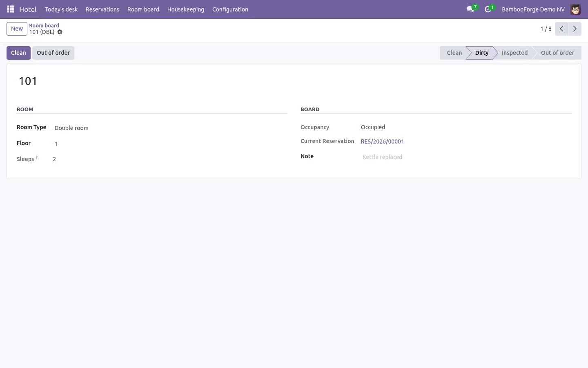Open reservation RES/2026/00001 link
The height and width of the screenshot is (368, 588).
pyautogui.click(x=382, y=141)
